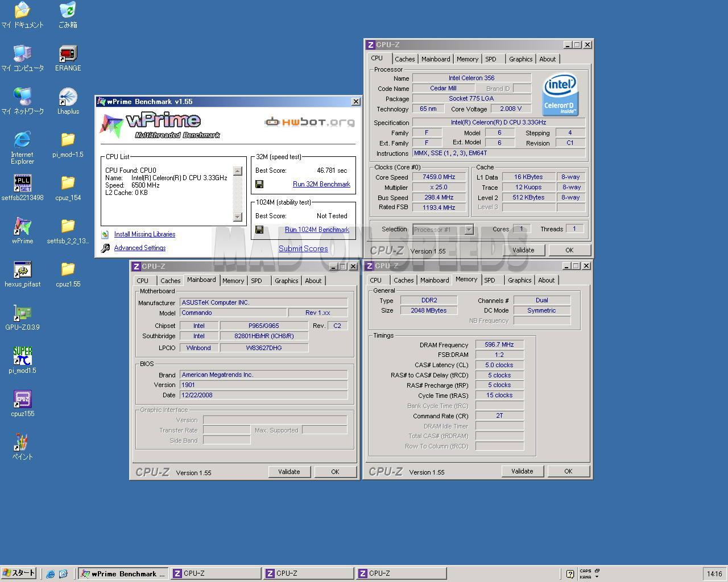Launch the hexus_pifast desktop icon

coord(22,275)
